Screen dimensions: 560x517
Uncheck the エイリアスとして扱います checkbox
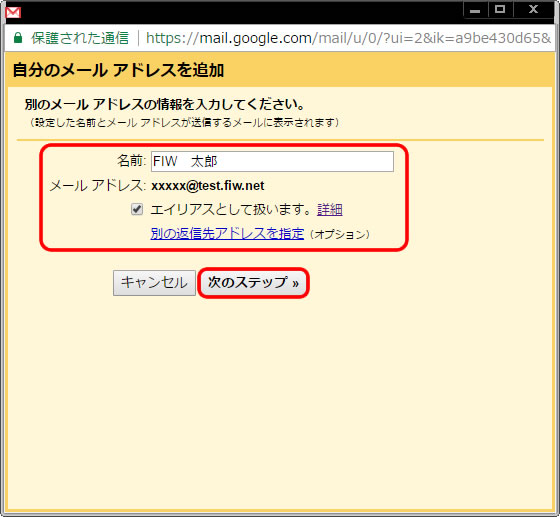[x=137, y=209]
